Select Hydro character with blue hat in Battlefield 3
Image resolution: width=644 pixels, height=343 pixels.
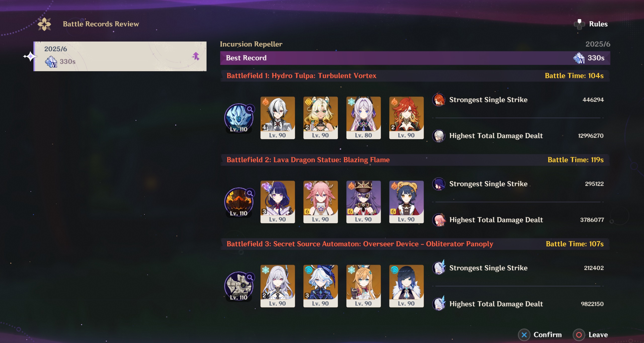click(x=320, y=286)
